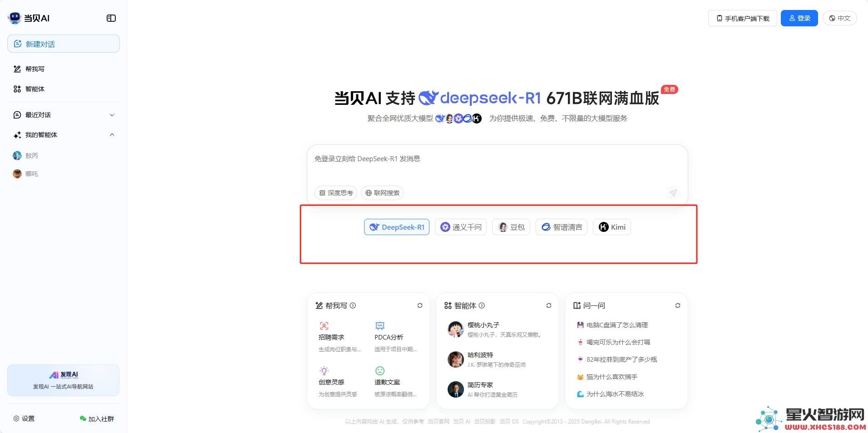Image resolution: width=868 pixels, height=433 pixels.
Task: Click the 当贝官网 footer link
Action: pyautogui.click(x=438, y=422)
